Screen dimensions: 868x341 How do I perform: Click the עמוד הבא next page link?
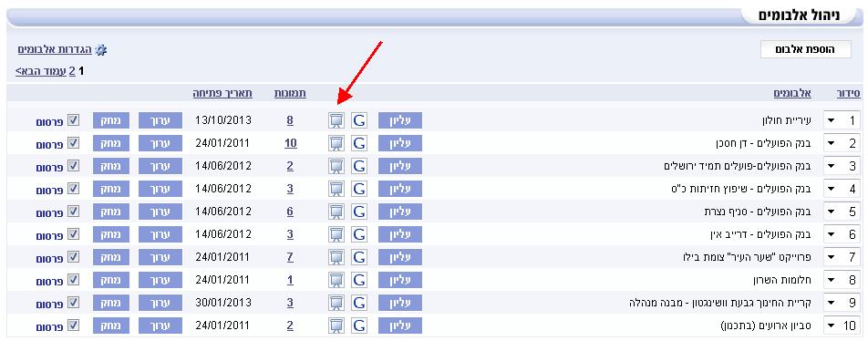coord(40,71)
